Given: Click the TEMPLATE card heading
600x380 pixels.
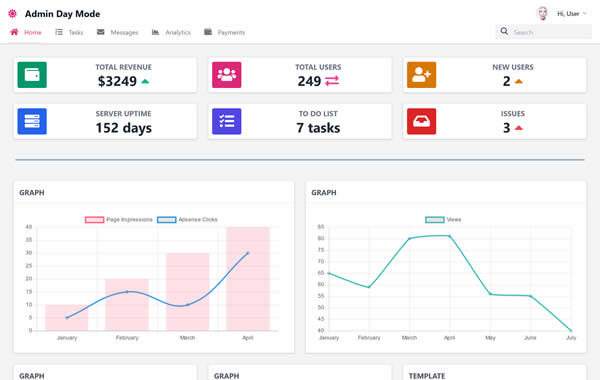Looking at the screenshot, I should (x=427, y=376).
